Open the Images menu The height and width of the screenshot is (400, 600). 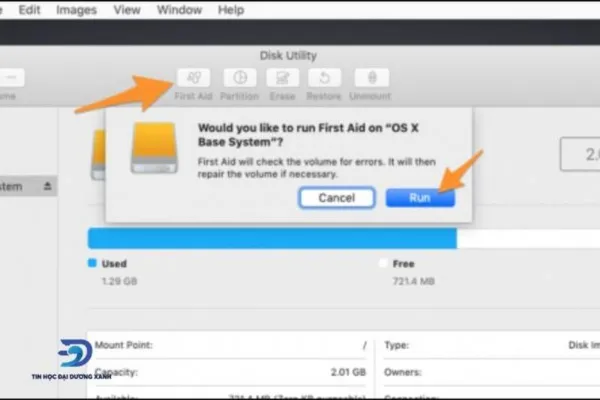[x=76, y=10]
